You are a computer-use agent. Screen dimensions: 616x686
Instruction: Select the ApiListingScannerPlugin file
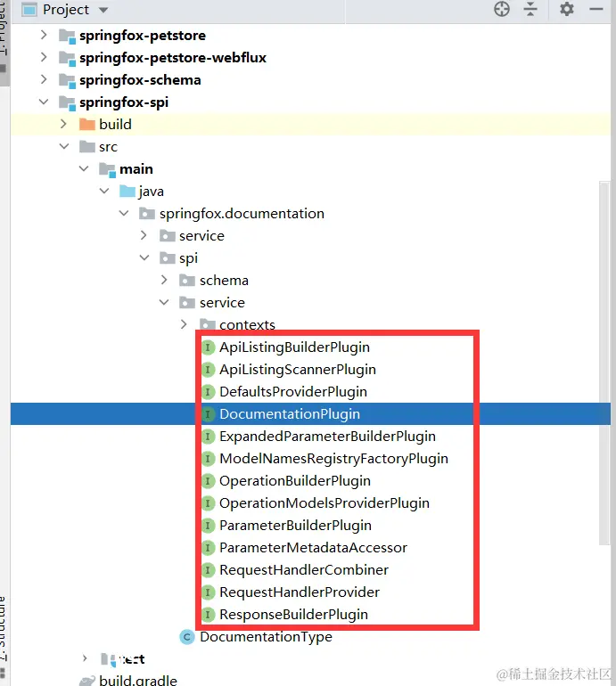[x=298, y=370]
